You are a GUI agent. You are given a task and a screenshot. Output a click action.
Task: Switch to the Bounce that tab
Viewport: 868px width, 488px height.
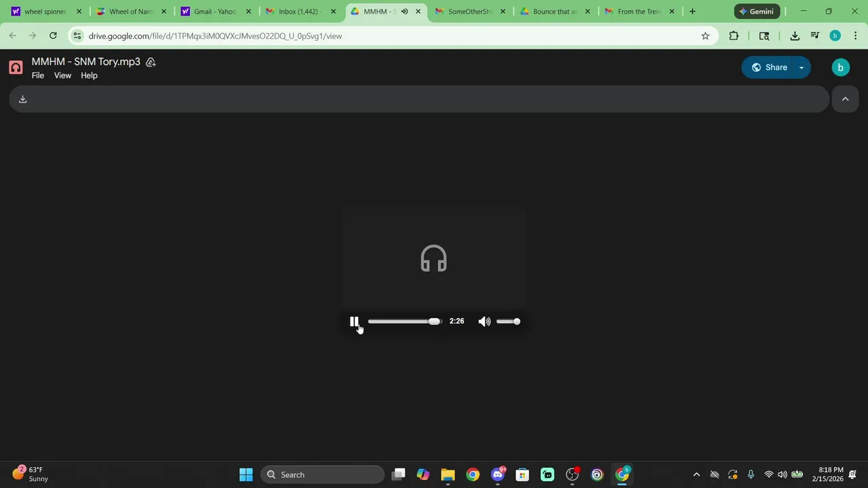(554, 12)
